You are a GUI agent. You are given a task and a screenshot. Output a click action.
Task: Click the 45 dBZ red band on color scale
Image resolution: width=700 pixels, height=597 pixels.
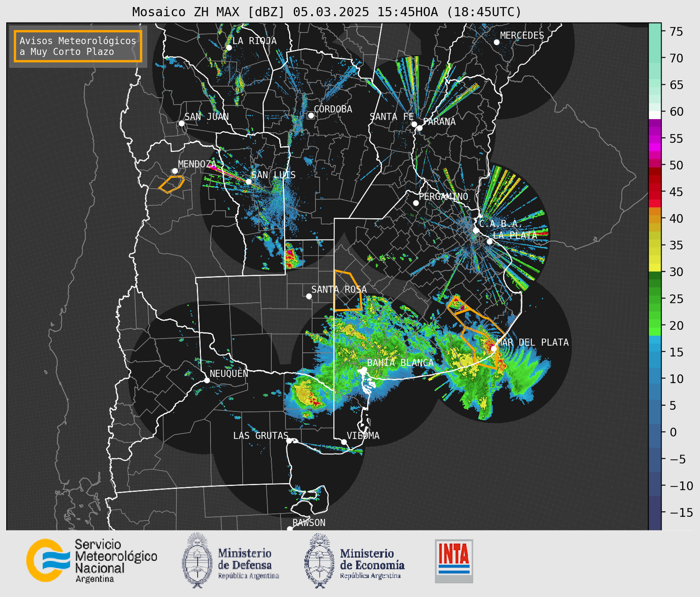[x=655, y=192]
